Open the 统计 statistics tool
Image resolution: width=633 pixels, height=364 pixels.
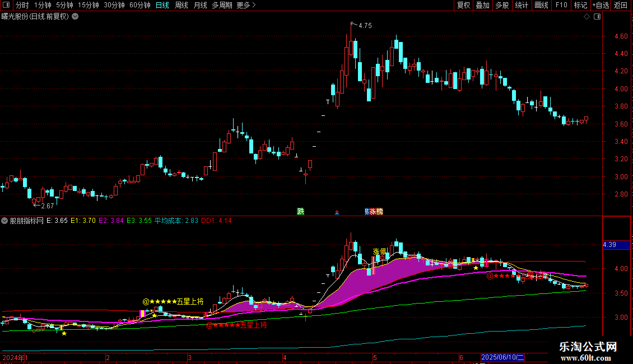pos(522,5)
